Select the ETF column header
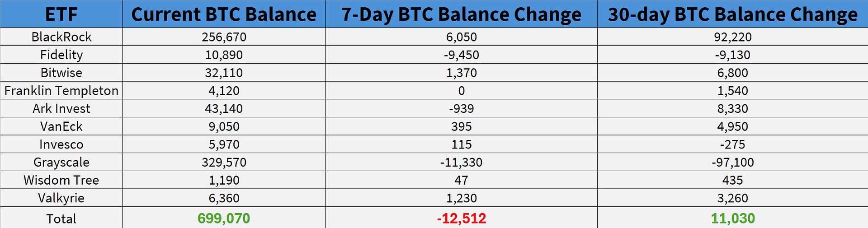Viewport: 868px width, 228px height. point(61,14)
